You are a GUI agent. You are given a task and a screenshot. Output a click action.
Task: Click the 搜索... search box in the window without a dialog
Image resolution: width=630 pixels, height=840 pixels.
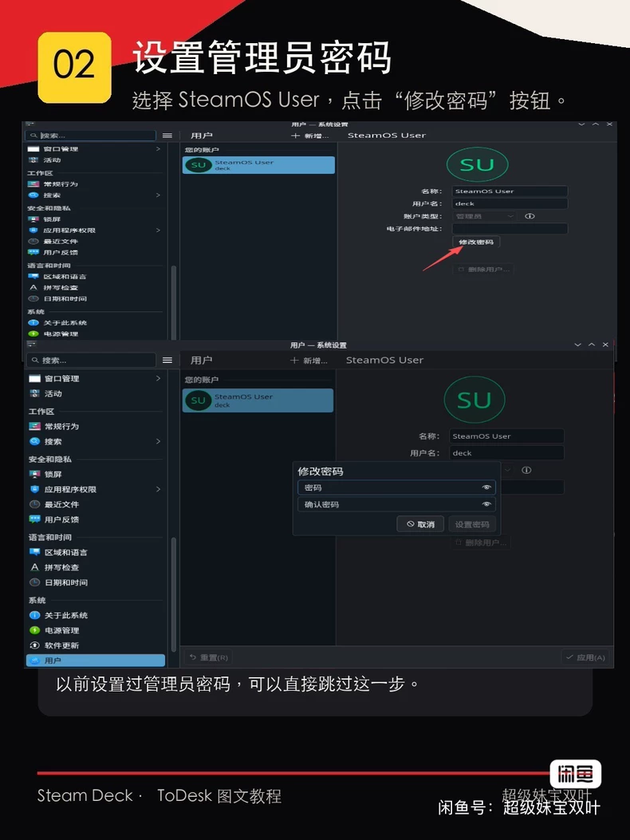click(x=92, y=136)
